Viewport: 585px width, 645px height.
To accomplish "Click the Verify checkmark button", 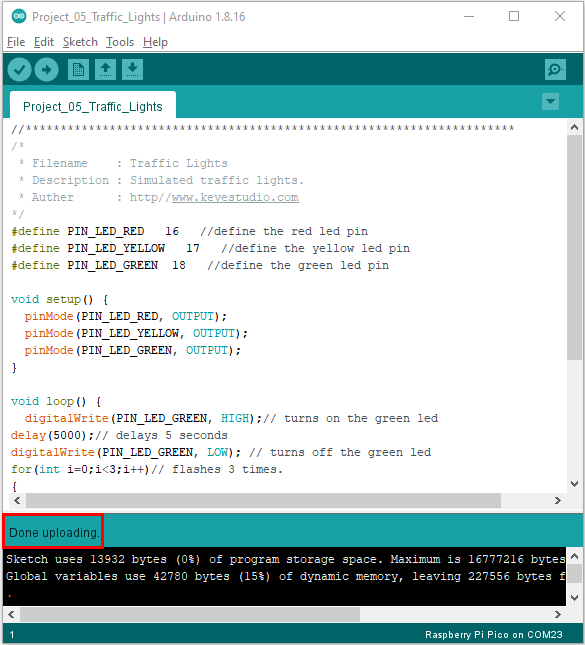I will coord(19,70).
